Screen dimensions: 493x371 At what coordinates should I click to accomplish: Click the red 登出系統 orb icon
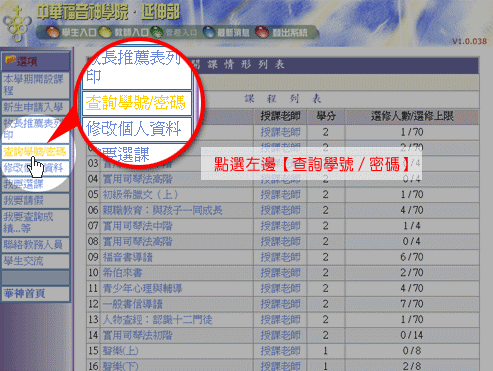point(262,32)
